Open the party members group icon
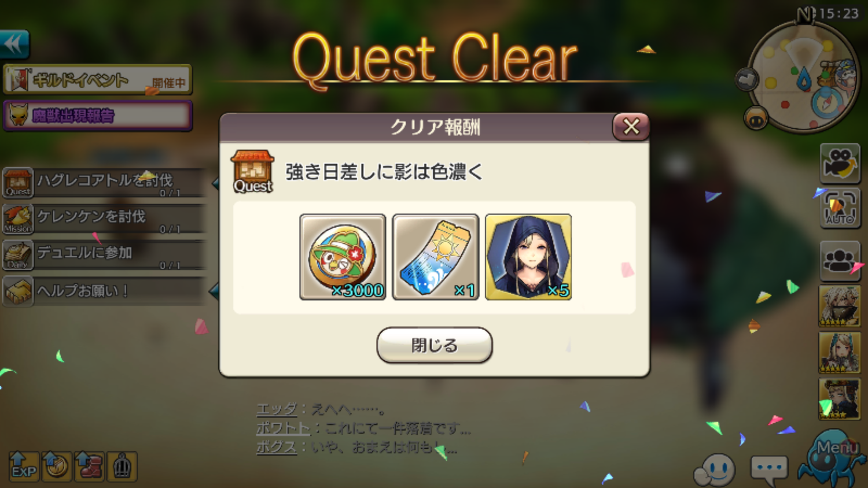The image size is (868, 488). click(840, 261)
